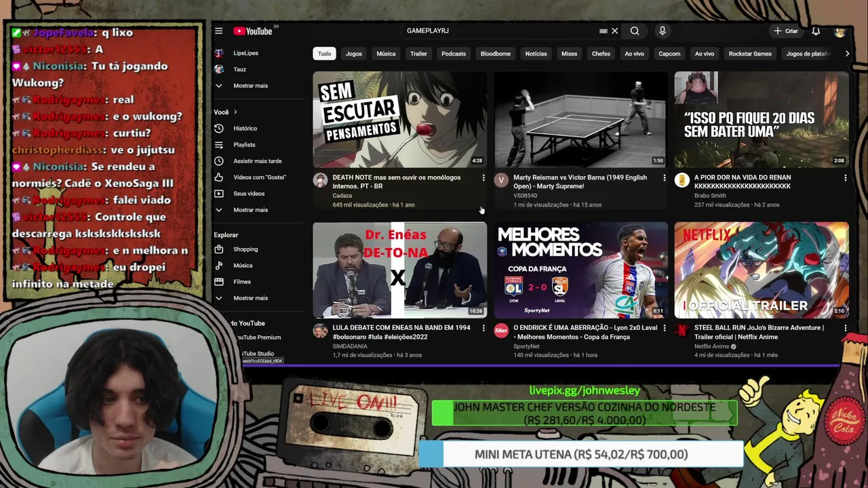Open SIMDADANIA channel avatar
868x488 pixels.
pos(320,331)
